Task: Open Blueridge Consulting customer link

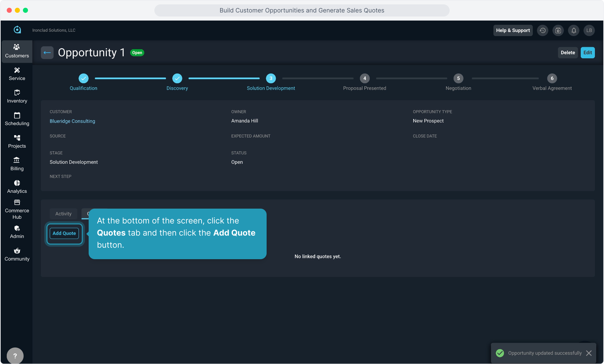Action: pyautogui.click(x=72, y=121)
